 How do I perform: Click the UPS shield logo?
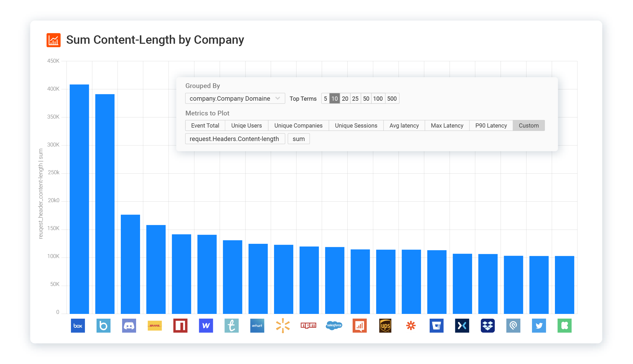point(385,326)
